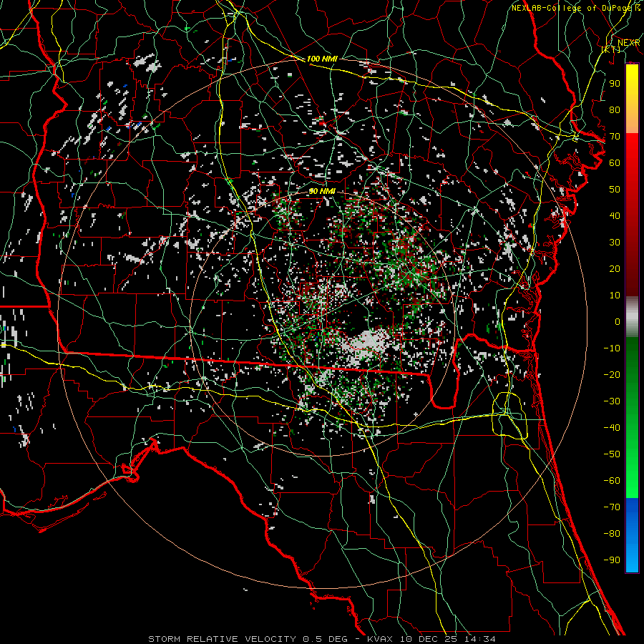The width and height of the screenshot is (644, 644).
Task: Click the -60 scale label
Action: pos(612,481)
